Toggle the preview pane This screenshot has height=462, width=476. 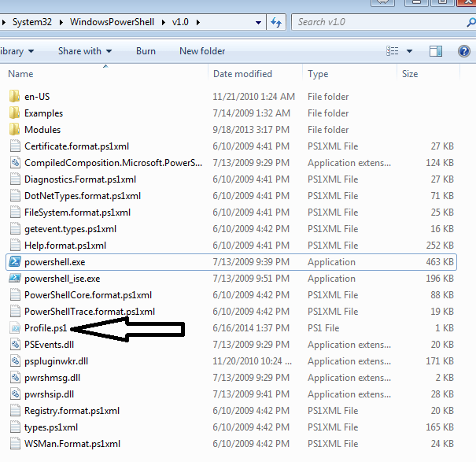coord(436,51)
